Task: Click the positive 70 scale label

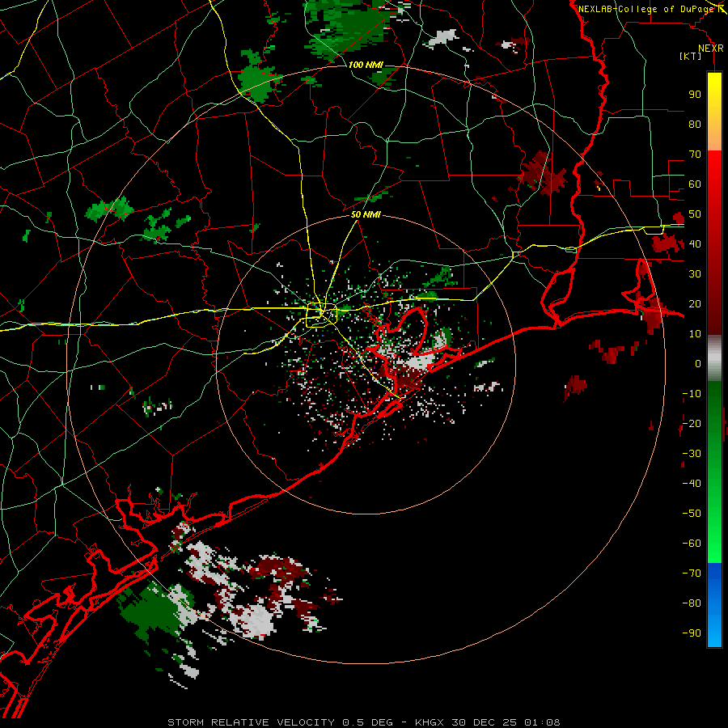Action: (x=695, y=154)
